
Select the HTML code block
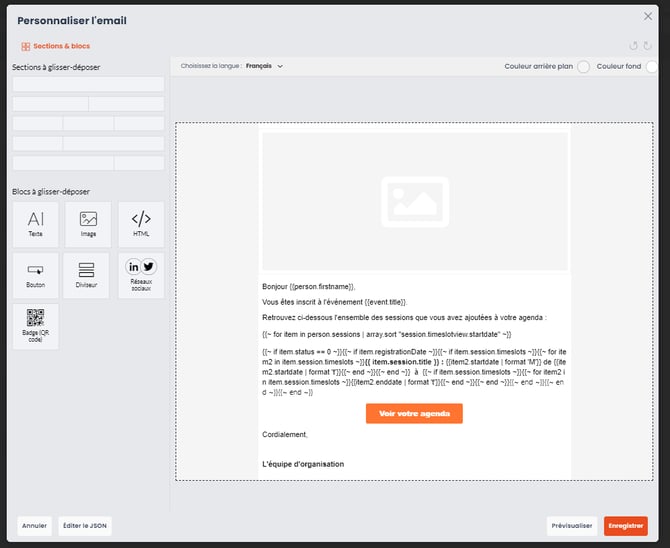coord(141,224)
